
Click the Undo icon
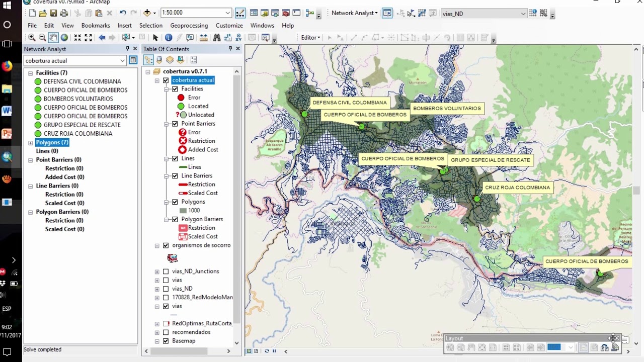pyautogui.click(x=123, y=13)
